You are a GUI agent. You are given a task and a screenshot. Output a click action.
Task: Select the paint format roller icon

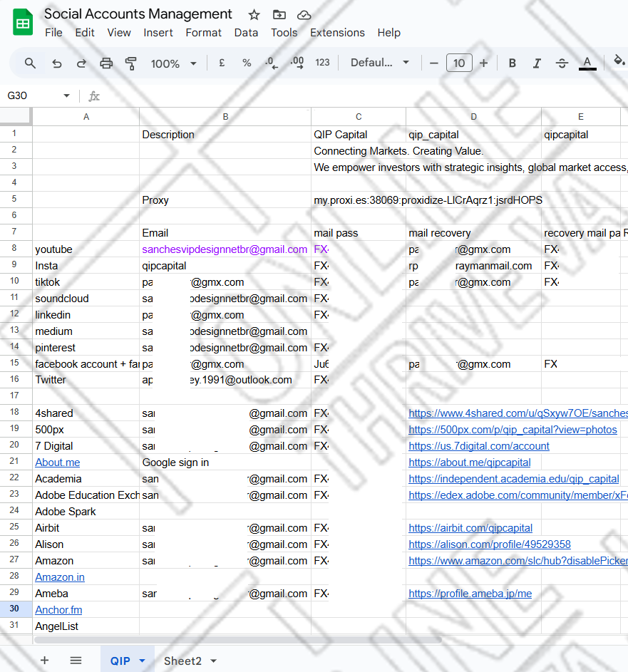(130, 63)
